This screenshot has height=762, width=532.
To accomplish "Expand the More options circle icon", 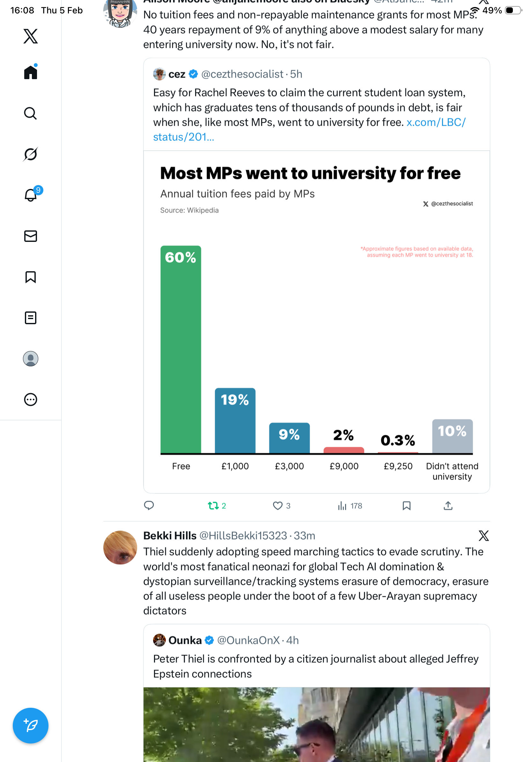I will click(31, 399).
